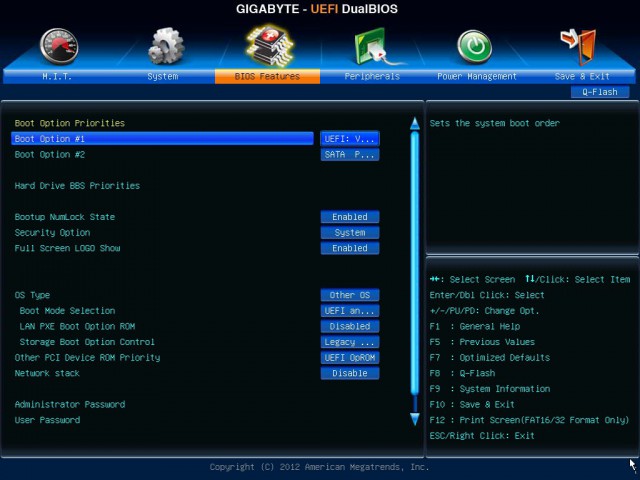Open Storage Boot Option Control Legacy value
Image resolution: width=640 pixels, height=480 pixels.
pyautogui.click(x=350, y=342)
